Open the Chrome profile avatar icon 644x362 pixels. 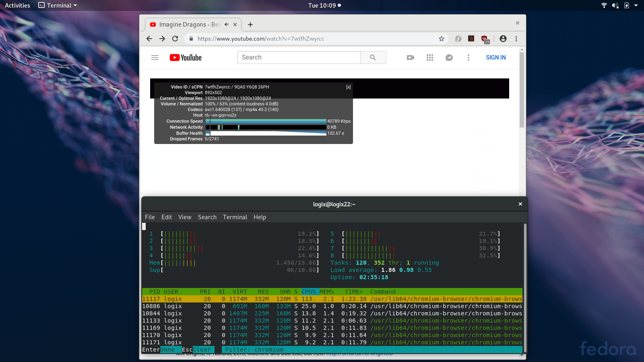pyautogui.click(x=503, y=39)
